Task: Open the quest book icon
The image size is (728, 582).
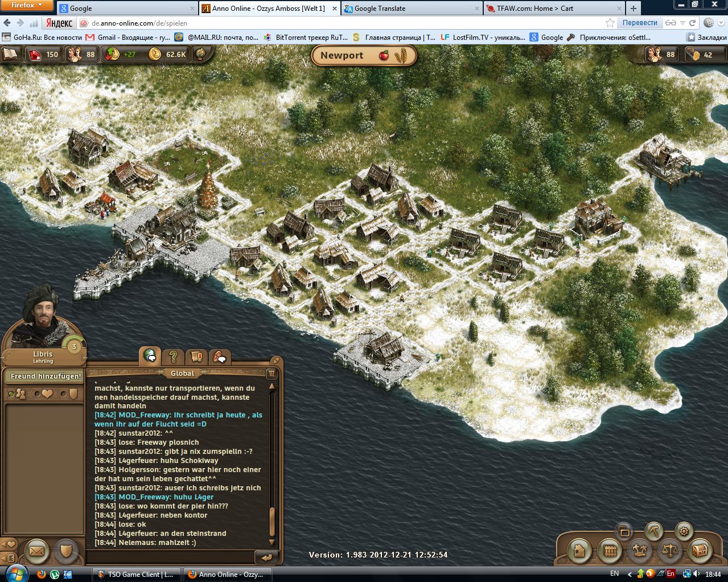Action: pos(10,54)
